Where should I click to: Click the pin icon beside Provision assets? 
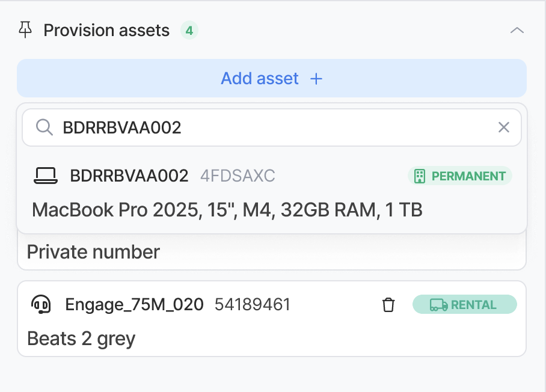tap(25, 30)
